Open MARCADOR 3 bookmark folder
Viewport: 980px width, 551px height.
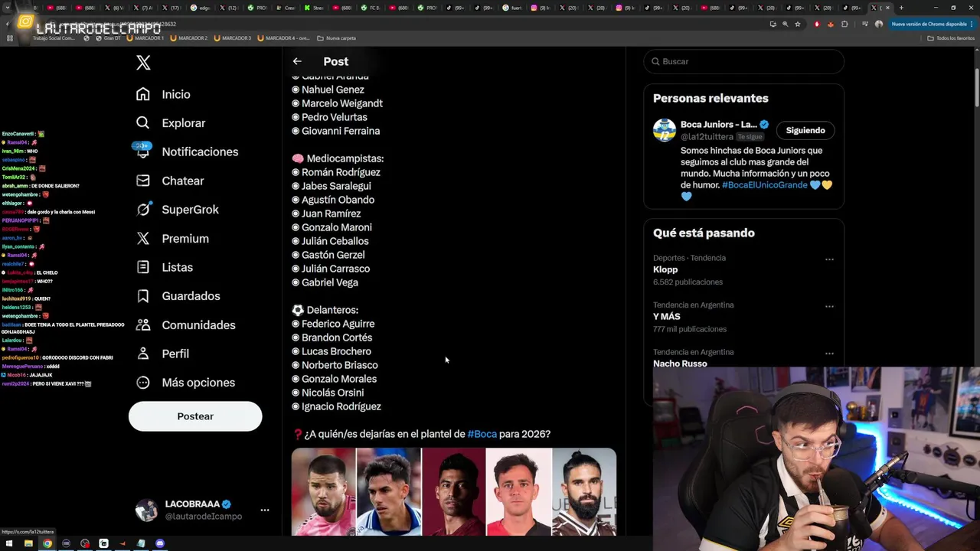pyautogui.click(x=233, y=37)
